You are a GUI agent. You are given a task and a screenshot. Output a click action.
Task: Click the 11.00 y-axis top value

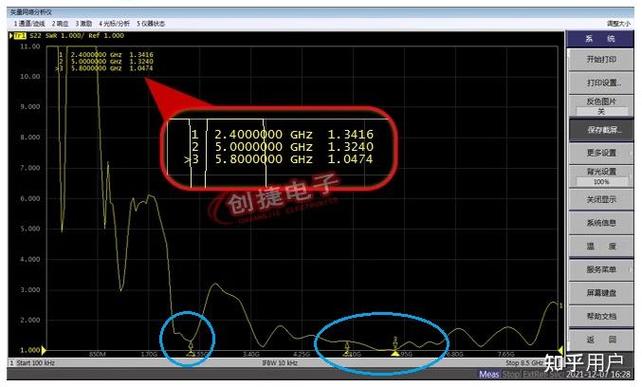click(30, 47)
